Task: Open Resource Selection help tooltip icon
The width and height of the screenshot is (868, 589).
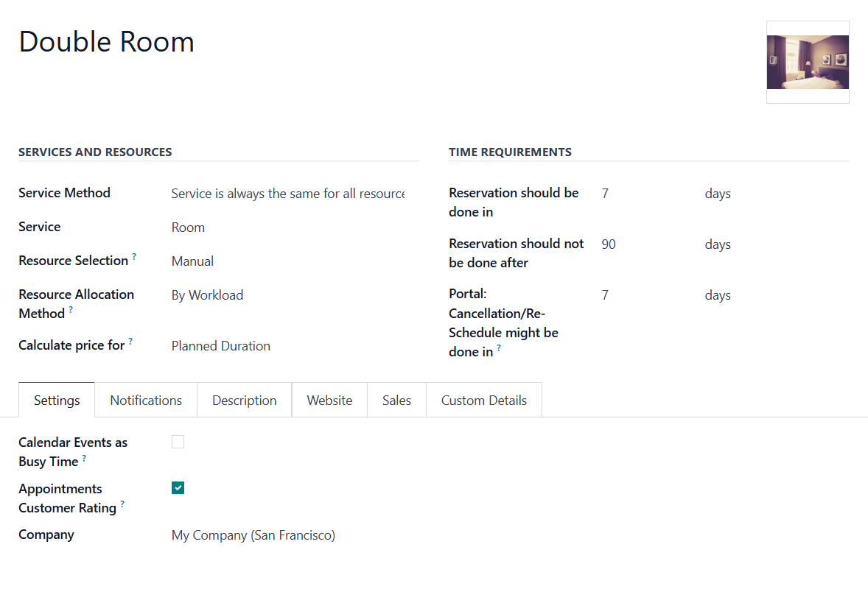Action: (134, 257)
